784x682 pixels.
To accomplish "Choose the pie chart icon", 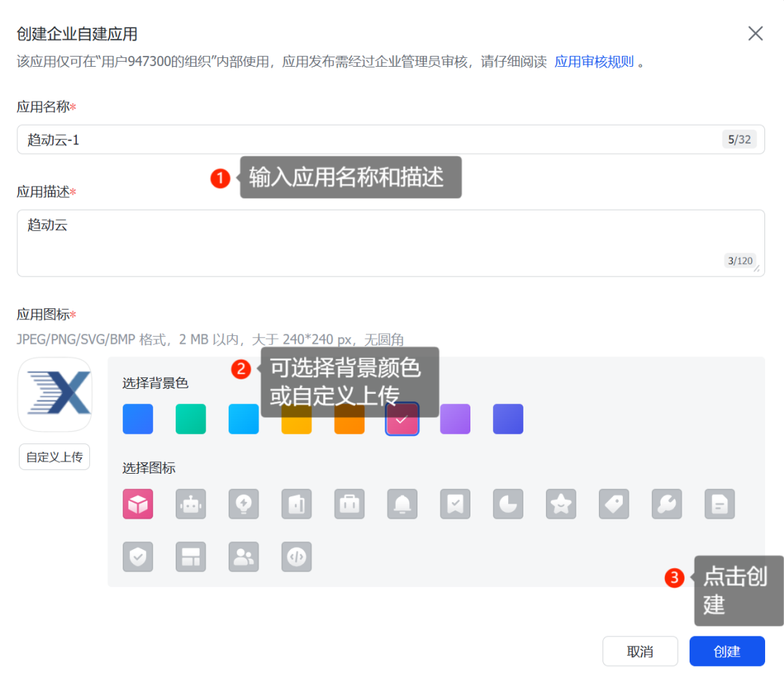I will (508, 504).
